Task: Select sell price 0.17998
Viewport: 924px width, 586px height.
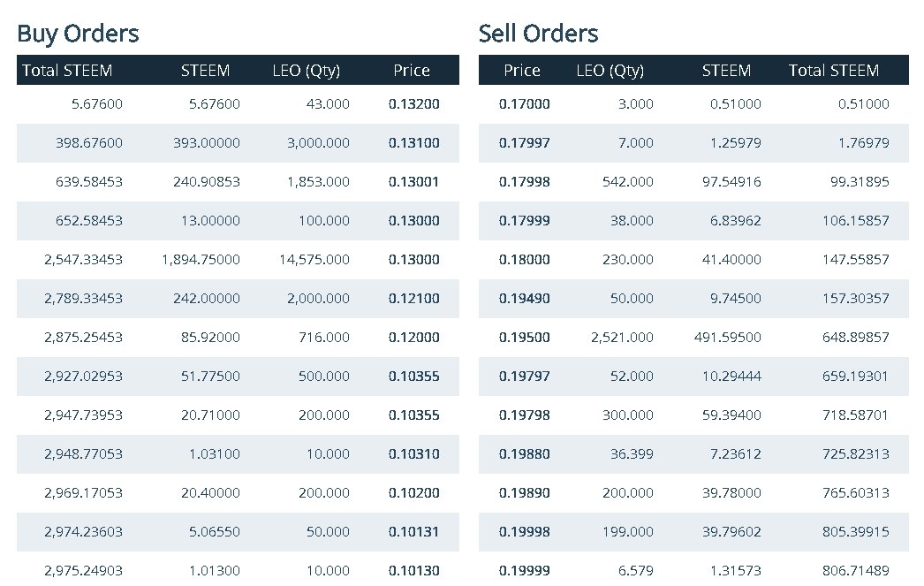Action: pyautogui.click(x=525, y=182)
